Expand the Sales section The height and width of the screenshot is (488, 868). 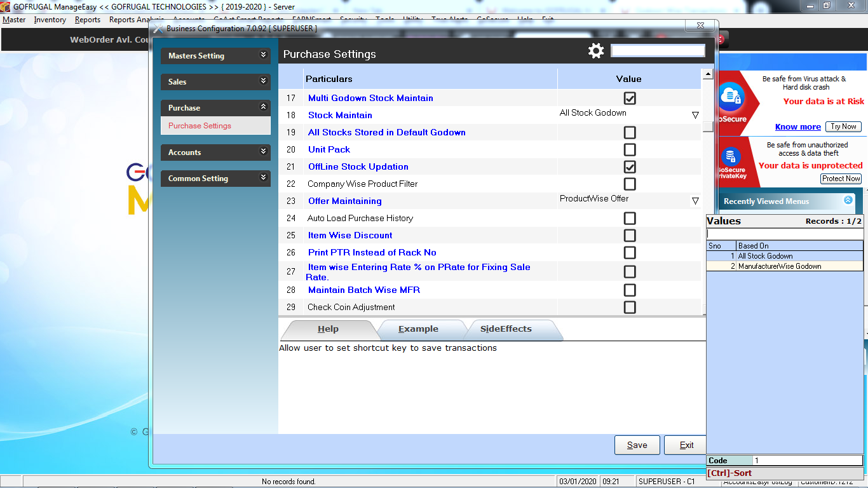[215, 82]
